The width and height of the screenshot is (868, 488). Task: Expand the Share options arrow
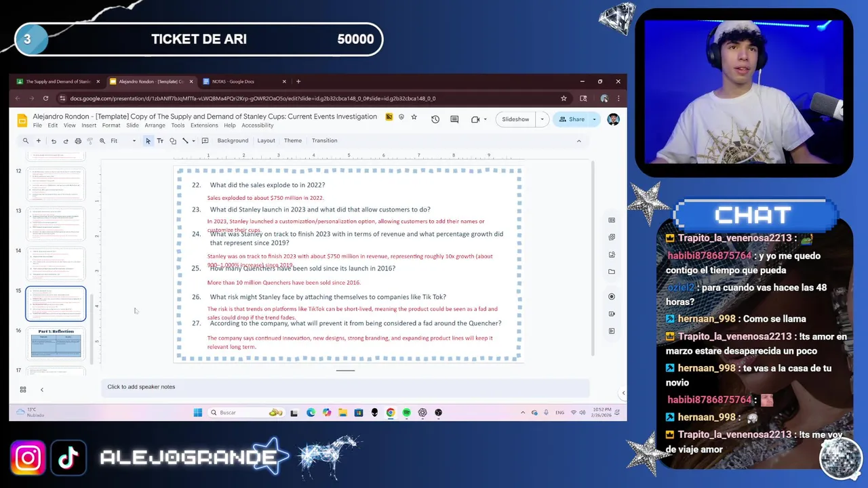click(x=594, y=119)
